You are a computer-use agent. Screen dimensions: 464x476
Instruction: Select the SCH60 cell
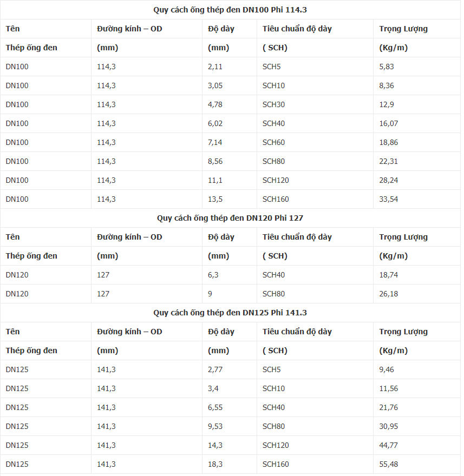pos(273,142)
